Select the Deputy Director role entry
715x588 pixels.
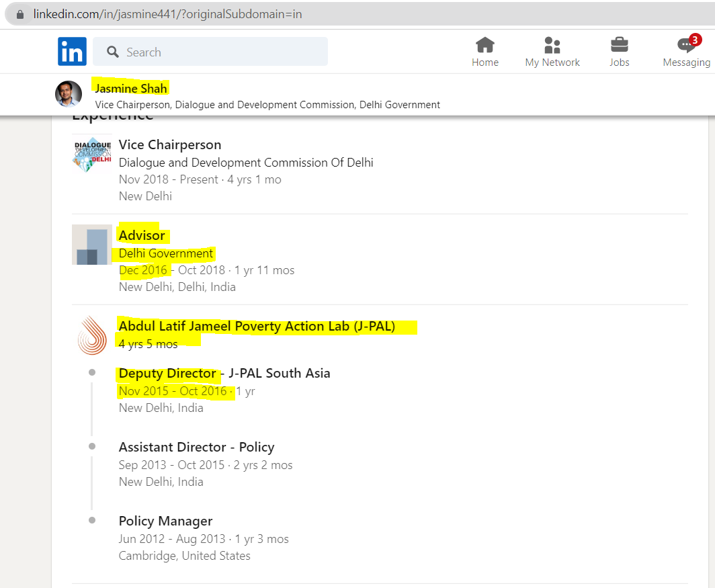tap(167, 373)
